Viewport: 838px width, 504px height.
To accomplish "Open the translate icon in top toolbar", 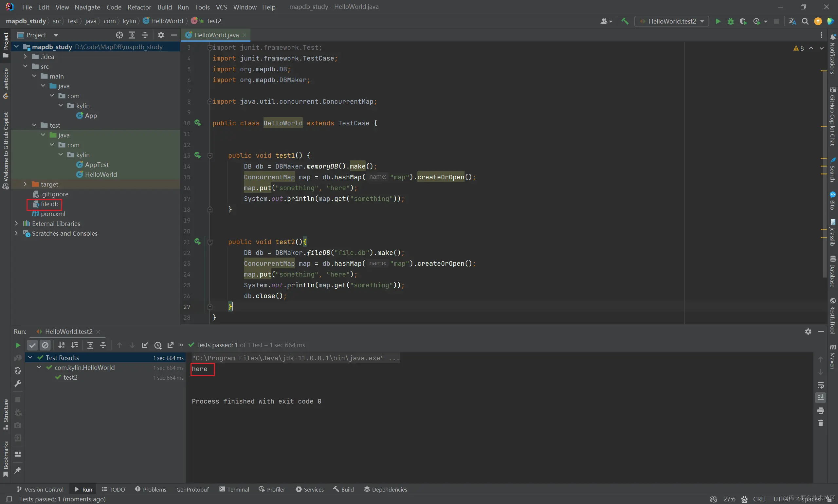I will tap(792, 21).
